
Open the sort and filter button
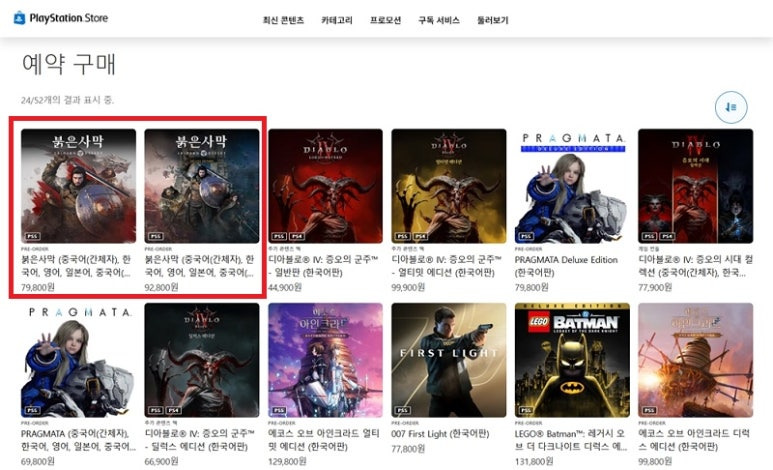(x=731, y=107)
